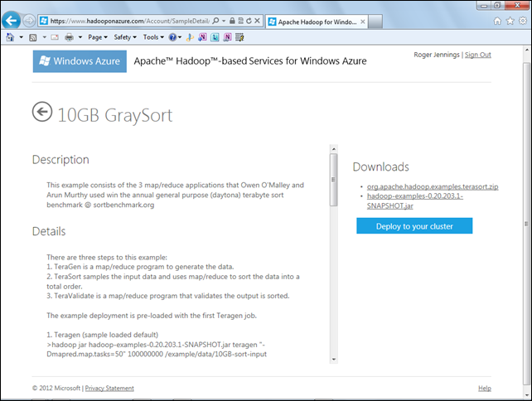Expand the Home button dropdown arrow
This screenshot has width=532, height=401.
click(x=21, y=37)
